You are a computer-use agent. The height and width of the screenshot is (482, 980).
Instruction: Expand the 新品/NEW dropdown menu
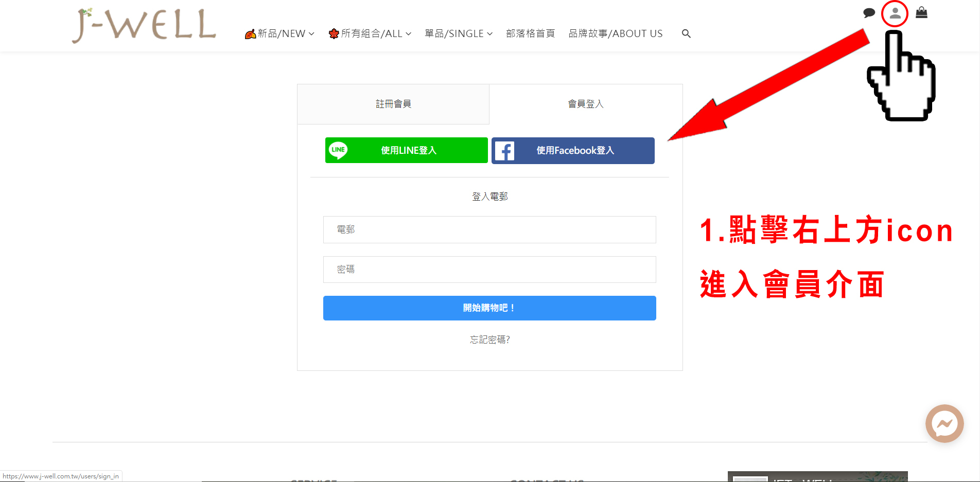click(280, 34)
